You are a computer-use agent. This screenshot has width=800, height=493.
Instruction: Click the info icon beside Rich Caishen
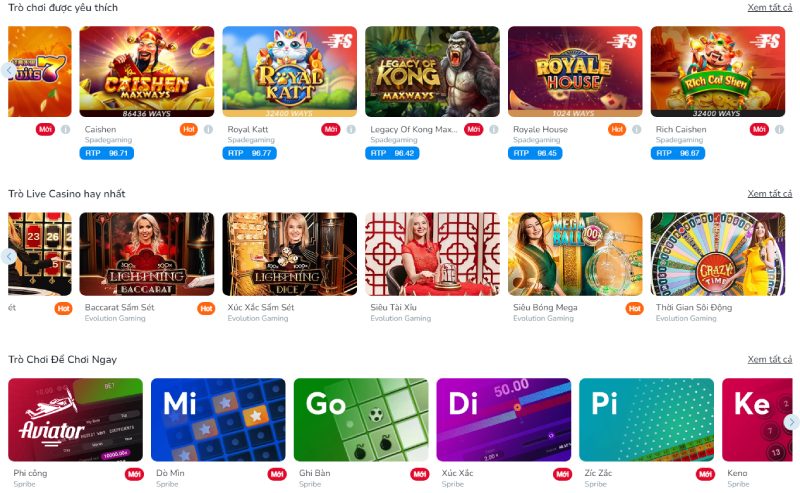[x=780, y=130]
